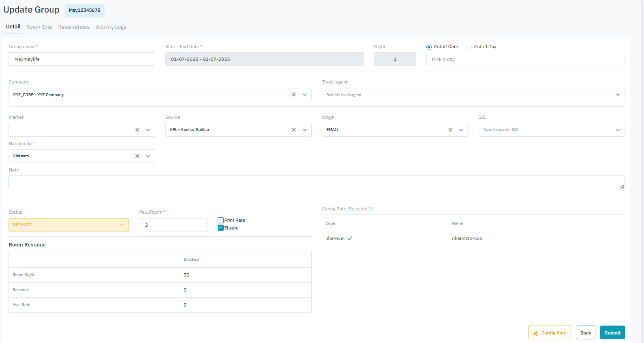The image size is (644, 343).
Task: Clear the Origin EMAIL selection
Action: click(x=450, y=130)
